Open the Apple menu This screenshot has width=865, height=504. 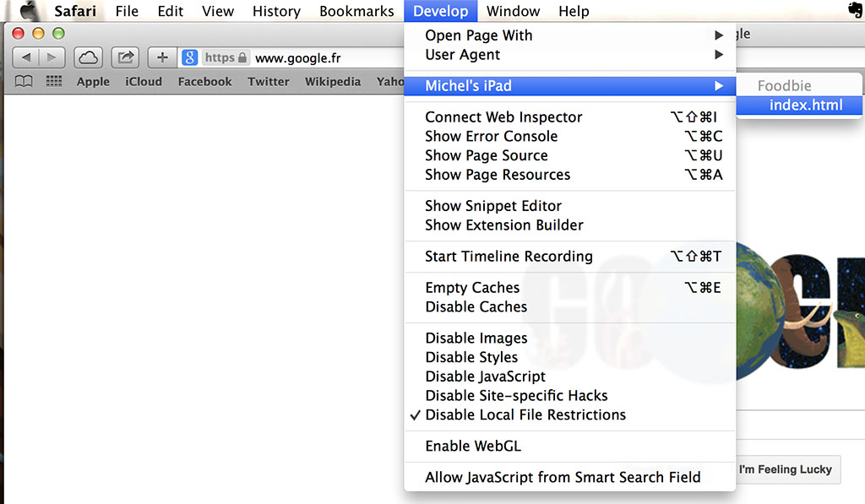click(30, 11)
